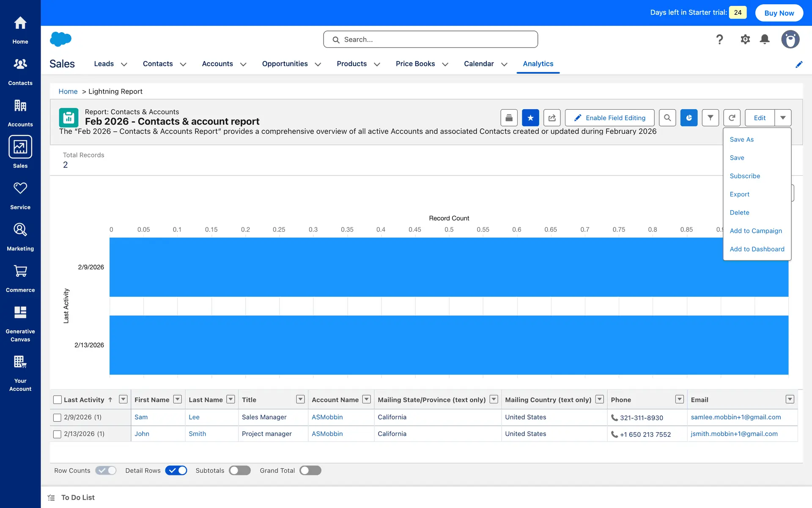Click the global Search input field
Image resolution: width=812 pixels, height=508 pixels.
(x=431, y=39)
